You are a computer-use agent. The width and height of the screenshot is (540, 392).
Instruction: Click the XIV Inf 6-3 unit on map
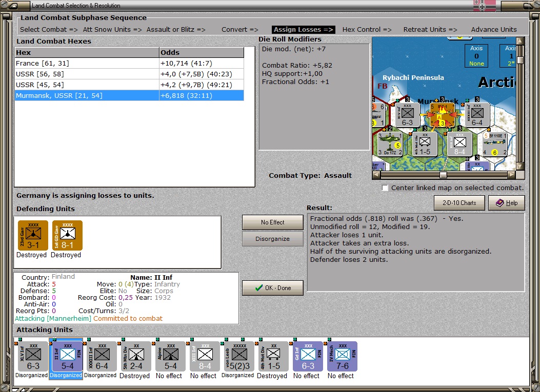[407, 115]
